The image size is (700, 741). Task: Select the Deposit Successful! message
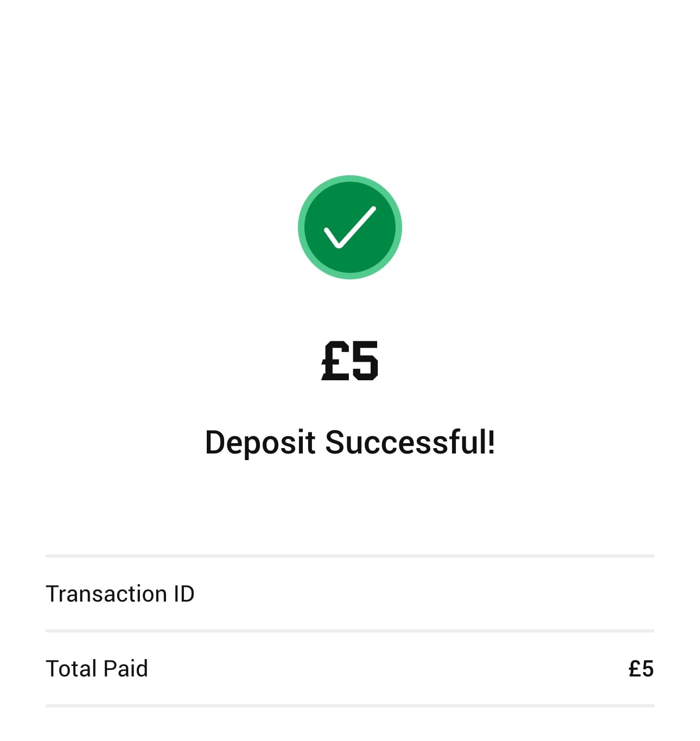coord(351,443)
